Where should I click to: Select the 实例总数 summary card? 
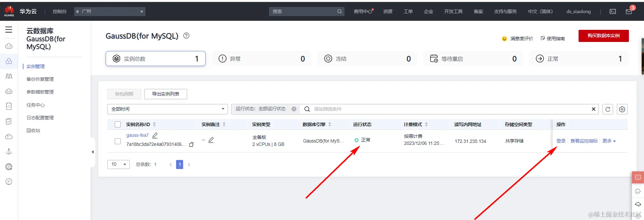156,59
